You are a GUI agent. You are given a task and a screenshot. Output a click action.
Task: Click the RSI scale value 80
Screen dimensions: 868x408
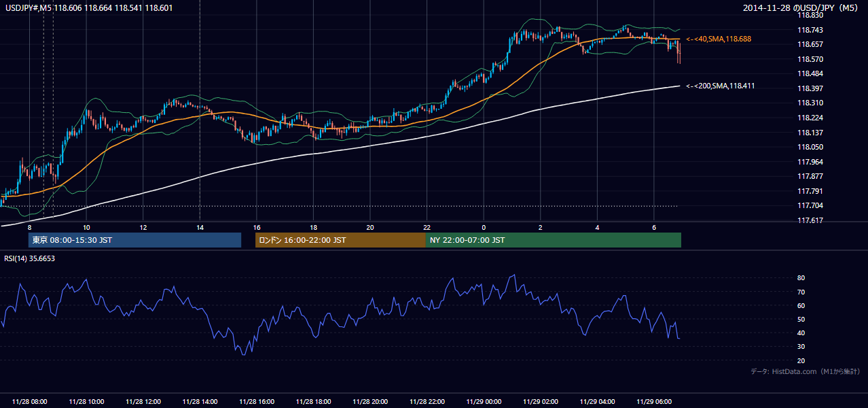coord(801,278)
